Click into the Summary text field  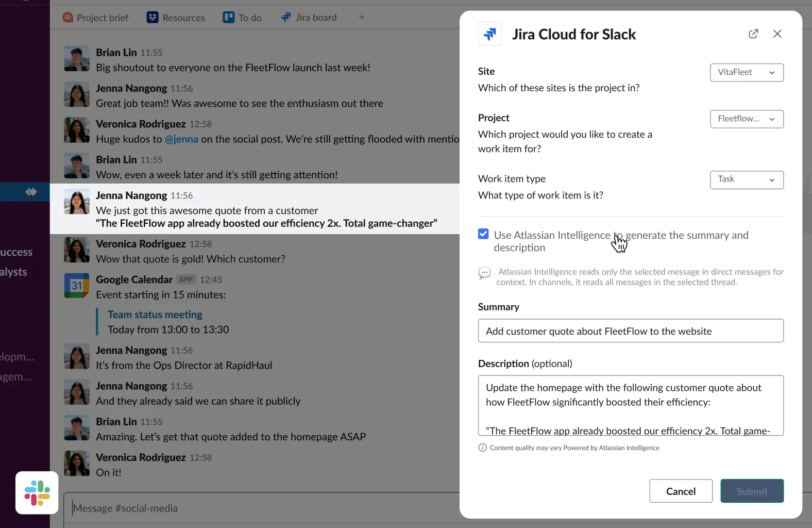pos(630,331)
